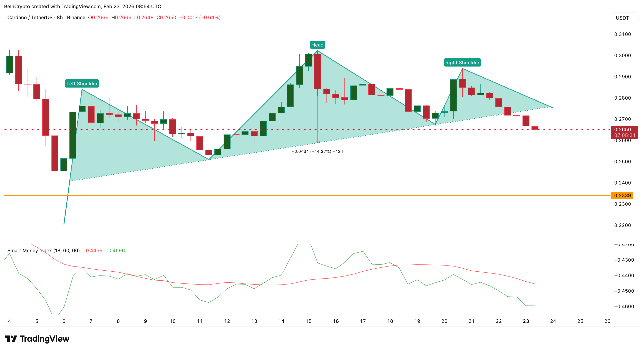Click the date 9 axis marker
Screen dimensions: 644x351
(x=145, y=321)
